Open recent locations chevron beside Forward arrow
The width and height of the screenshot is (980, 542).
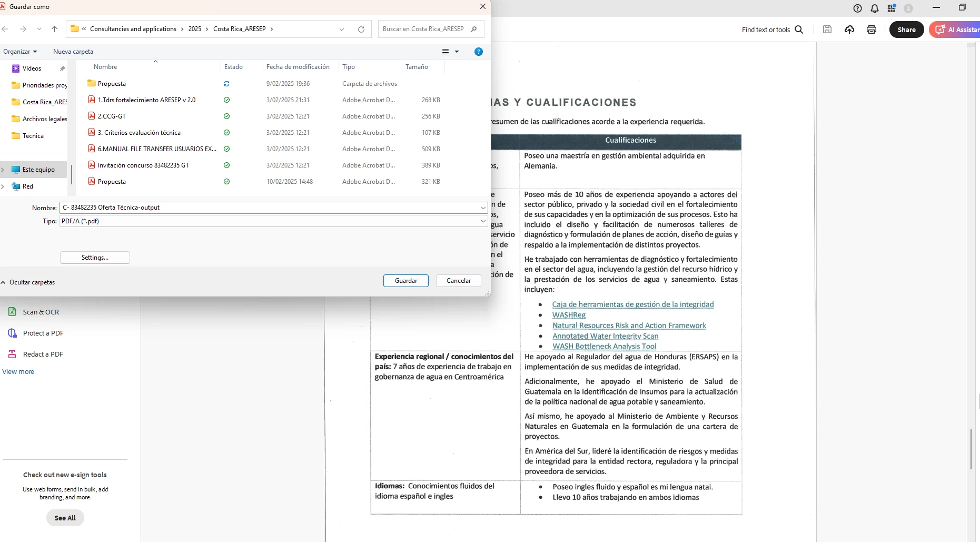click(x=39, y=29)
